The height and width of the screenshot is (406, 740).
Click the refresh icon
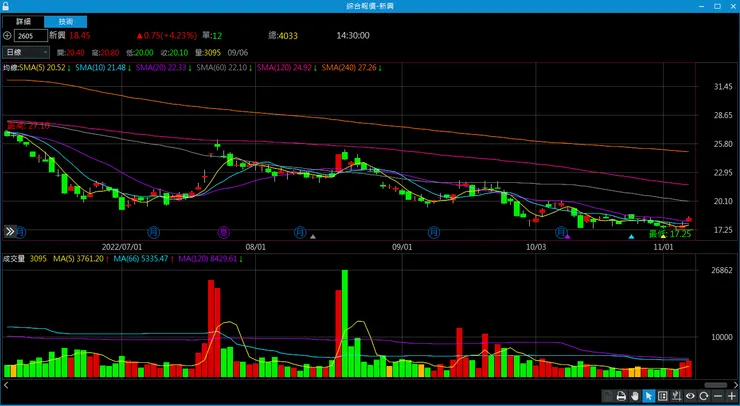[x=704, y=396]
